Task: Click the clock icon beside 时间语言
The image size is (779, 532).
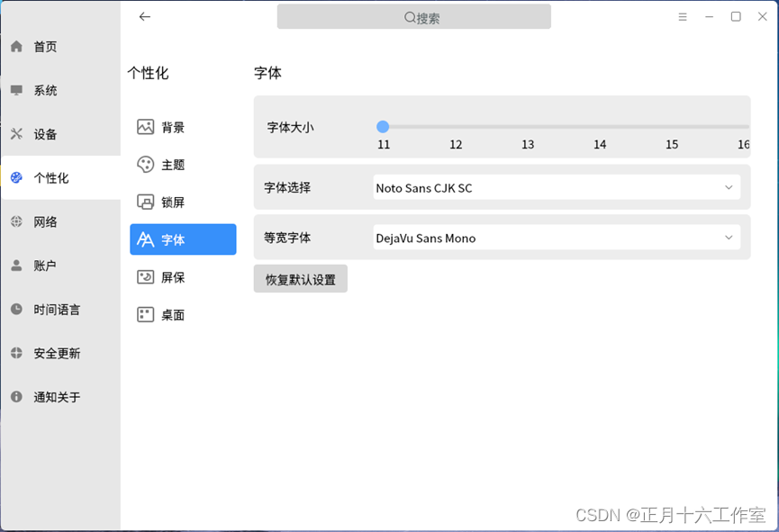Action: tap(16, 309)
